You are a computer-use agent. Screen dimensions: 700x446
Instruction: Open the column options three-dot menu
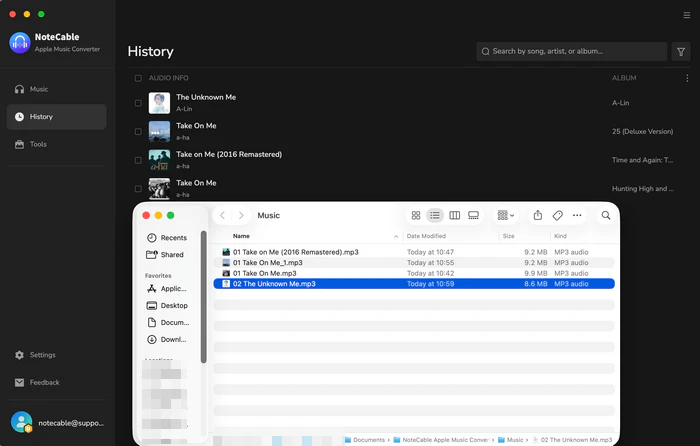(687, 78)
